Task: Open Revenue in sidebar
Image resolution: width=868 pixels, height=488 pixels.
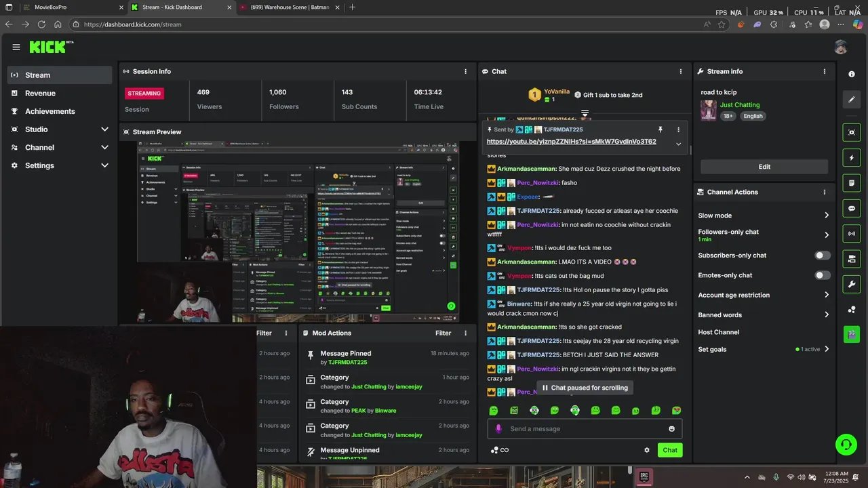Action: coord(60,93)
